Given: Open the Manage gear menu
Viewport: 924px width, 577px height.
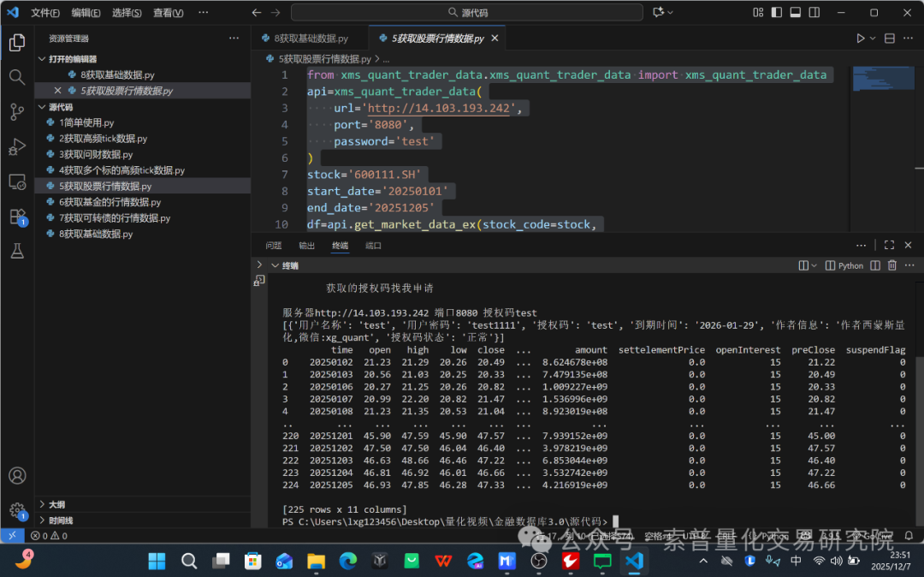Looking at the screenshot, I should point(17,510).
